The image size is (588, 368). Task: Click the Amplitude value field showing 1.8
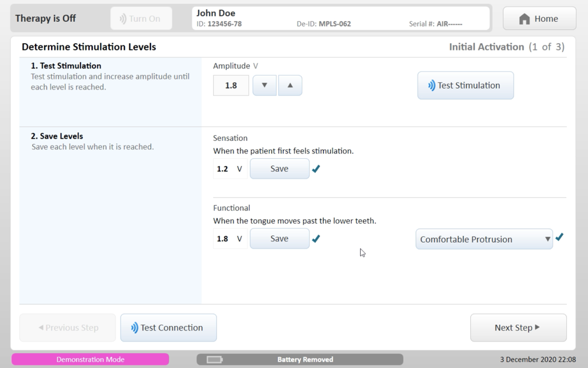(231, 85)
